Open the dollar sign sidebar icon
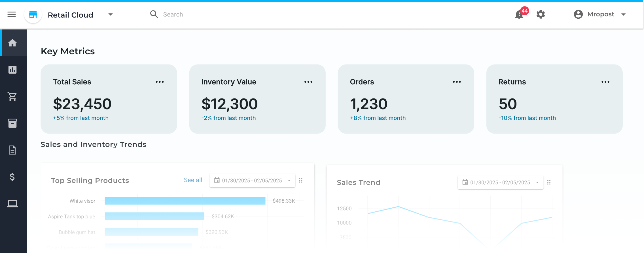The image size is (644, 253). pyautogui.click(x=12, y=177)
